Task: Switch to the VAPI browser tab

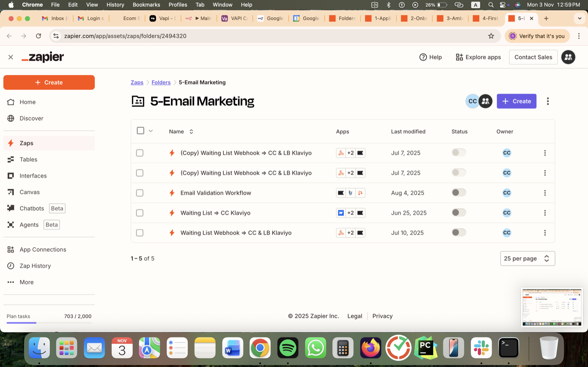Action: 234,18
